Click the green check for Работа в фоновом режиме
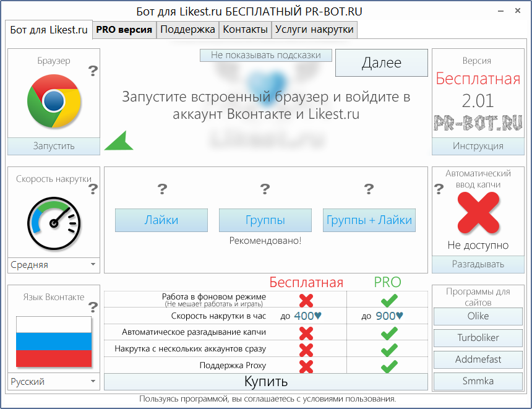Viewport: 532px width, 409px height. 389,300
